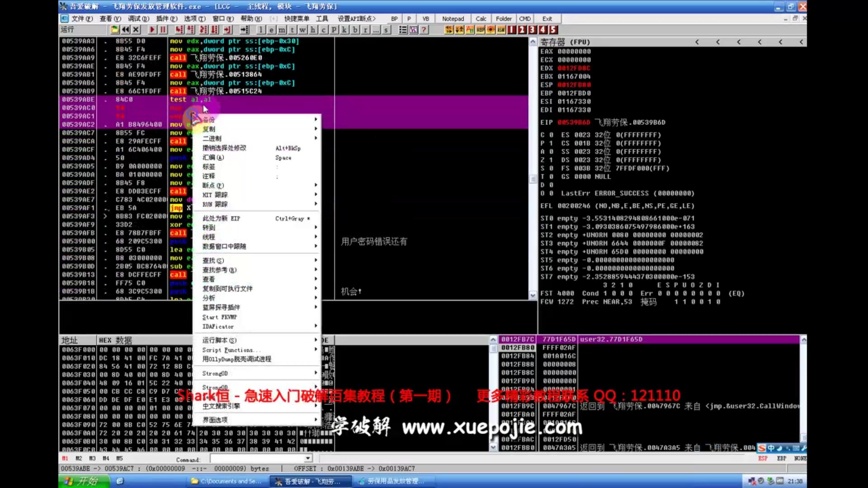Image resolution: width=868 pixels, height=488 pixels.
Task: Launch Notepad via the plugin bar button
Action: click(453, 19)
